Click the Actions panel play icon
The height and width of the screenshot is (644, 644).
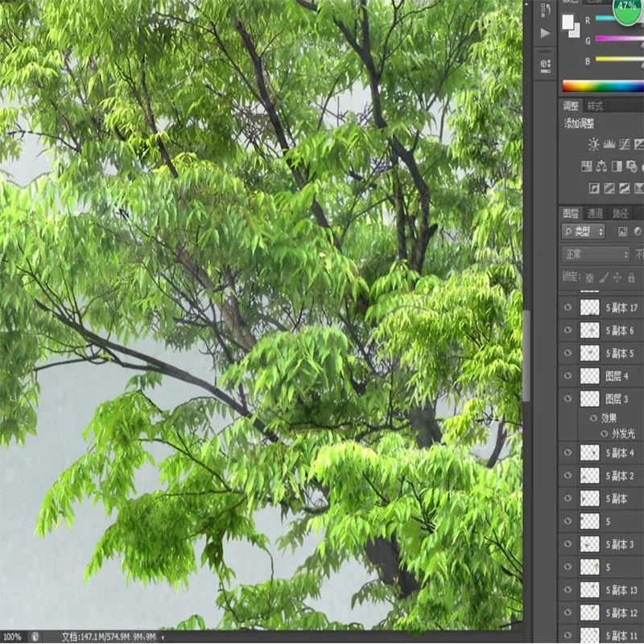point(545,33)
